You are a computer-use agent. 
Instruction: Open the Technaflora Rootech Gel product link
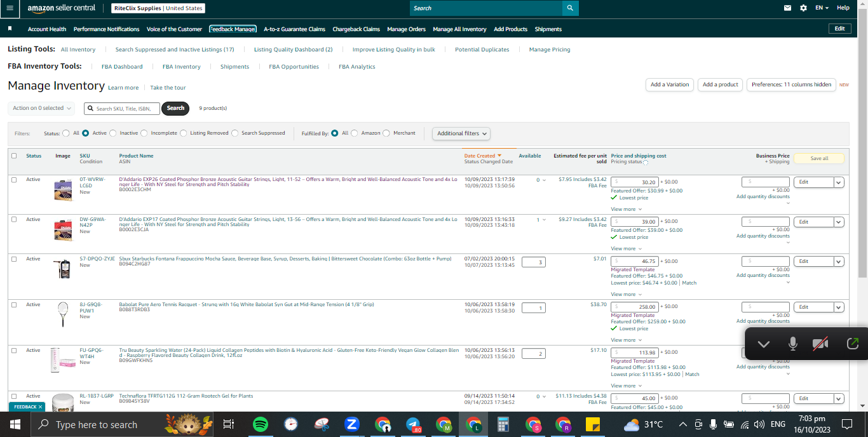point(186,396)
